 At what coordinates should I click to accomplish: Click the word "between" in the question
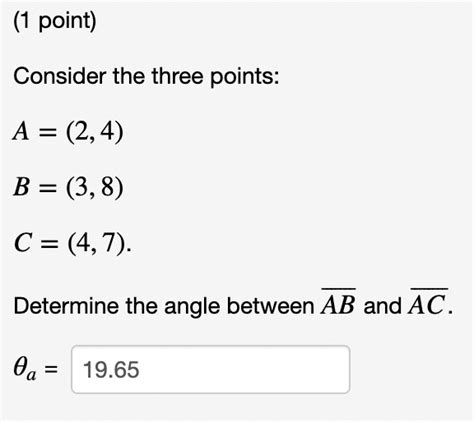[271, 306]
